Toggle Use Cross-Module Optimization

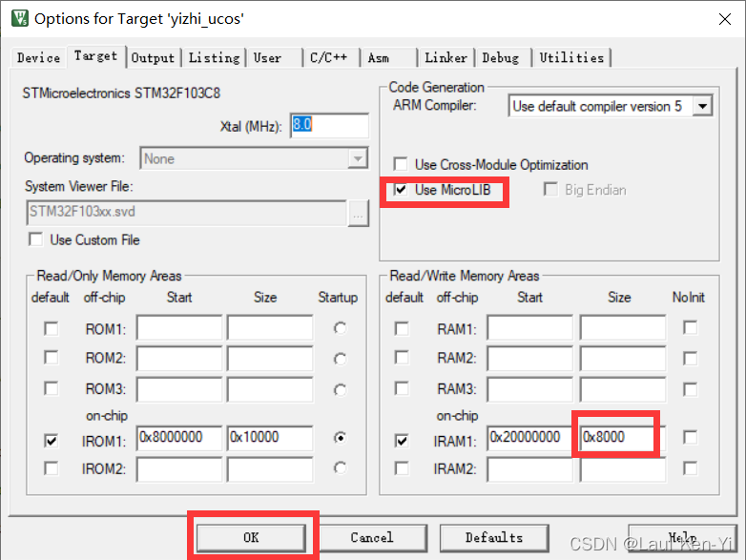(401, 164)
